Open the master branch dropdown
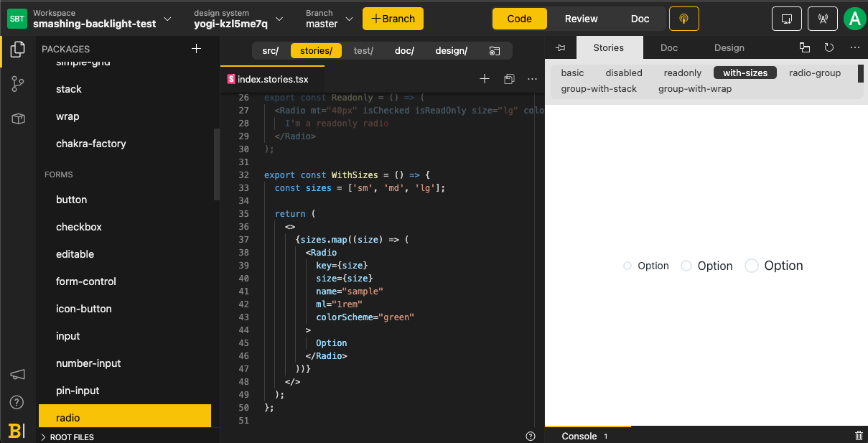This screenshot has width=868, height=443. [x=350, y=19]
